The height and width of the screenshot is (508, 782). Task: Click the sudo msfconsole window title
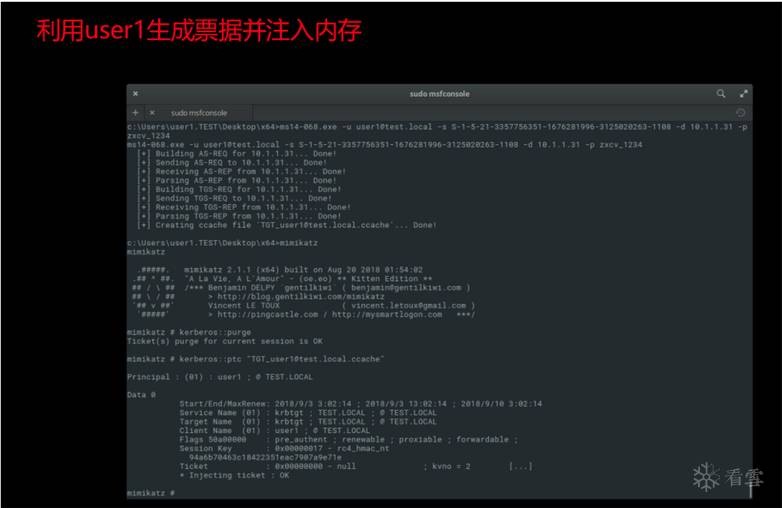click(x=439, y=94)
